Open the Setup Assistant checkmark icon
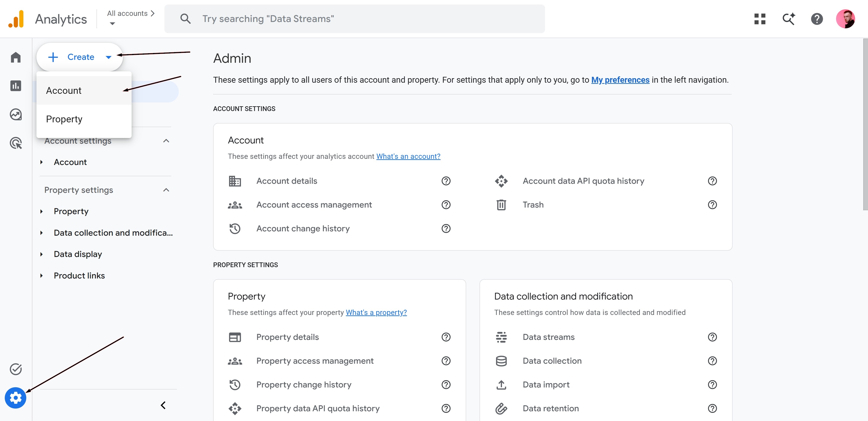The image size is (868, 421). [15, 369]
